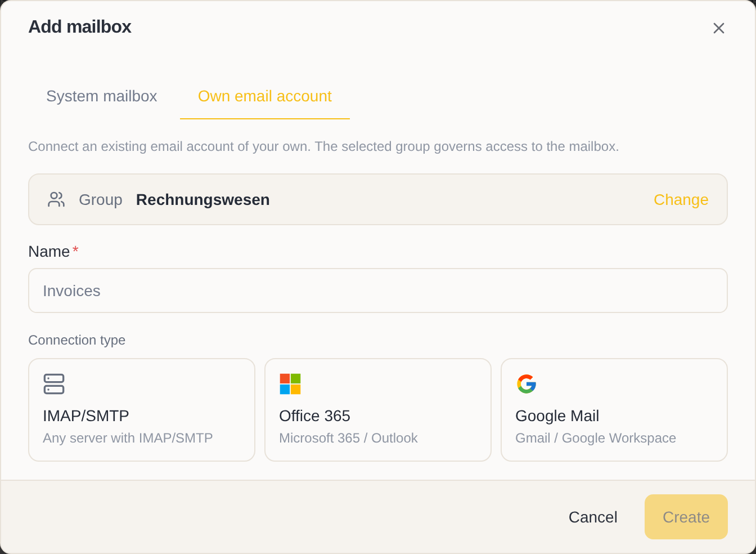Viewport: 756px width, 554px height.
Task: Click the group people icon
Action: click(56, 199)
